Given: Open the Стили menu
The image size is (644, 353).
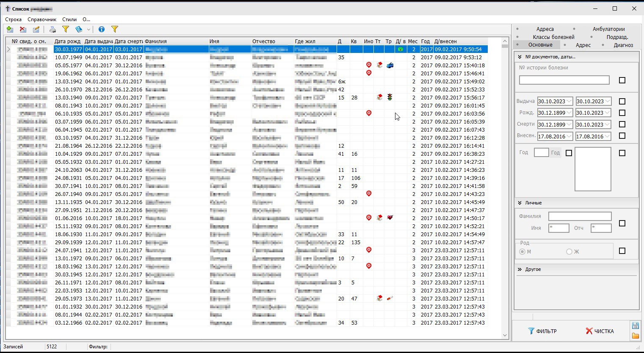Looking at the screenshot, I should pos(69,19).
